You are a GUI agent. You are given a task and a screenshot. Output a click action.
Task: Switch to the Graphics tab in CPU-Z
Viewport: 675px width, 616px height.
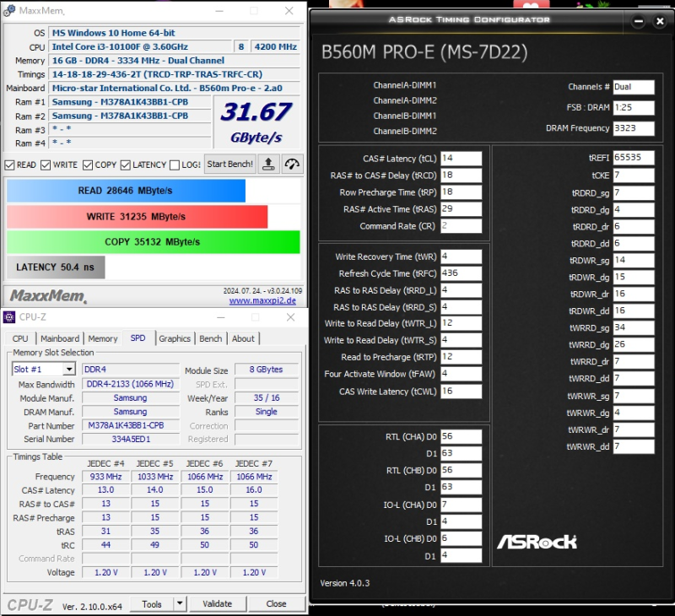click(x=175, y=338)
